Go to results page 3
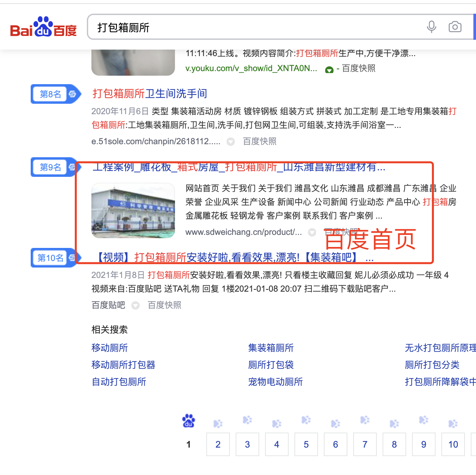Screen dimensions: 476x475 247,444
